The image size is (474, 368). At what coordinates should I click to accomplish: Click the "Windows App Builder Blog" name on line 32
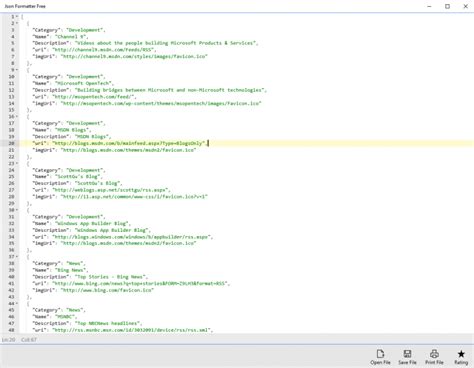[92, 223]
